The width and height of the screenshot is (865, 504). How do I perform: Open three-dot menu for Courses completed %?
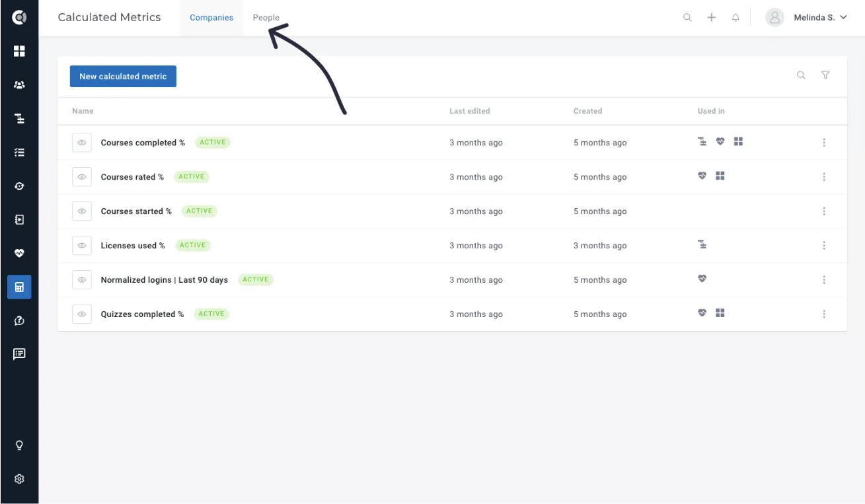point(824,143)
